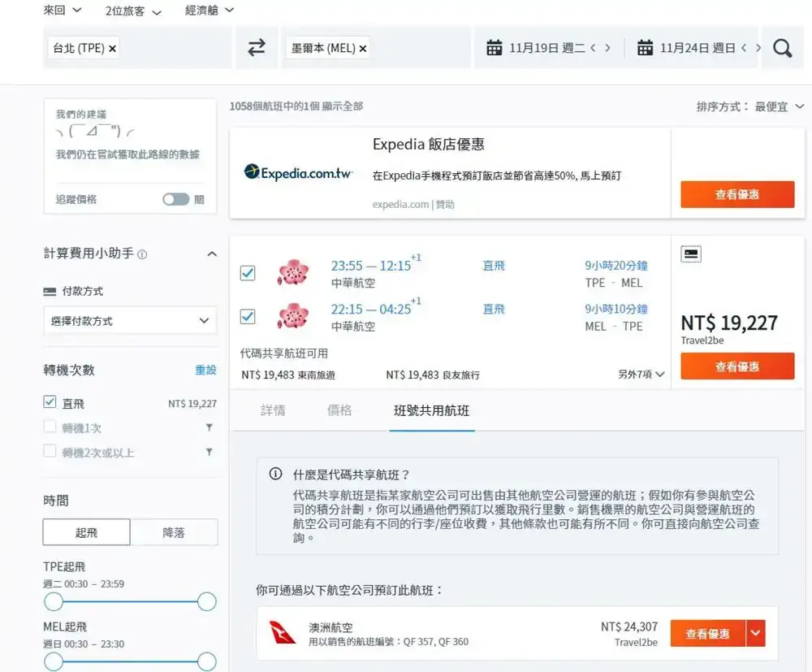812x672 pixels.
Task: Go to previous return date
Action: (x=744, y=48)
